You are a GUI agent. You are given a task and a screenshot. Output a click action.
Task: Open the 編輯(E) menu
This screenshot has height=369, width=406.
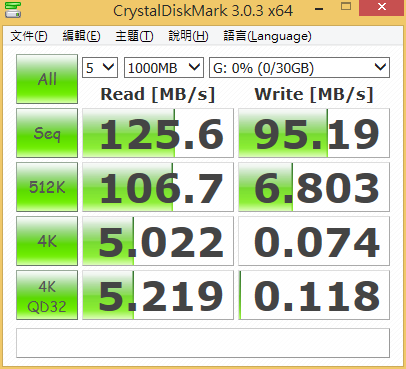coord(81,36)
